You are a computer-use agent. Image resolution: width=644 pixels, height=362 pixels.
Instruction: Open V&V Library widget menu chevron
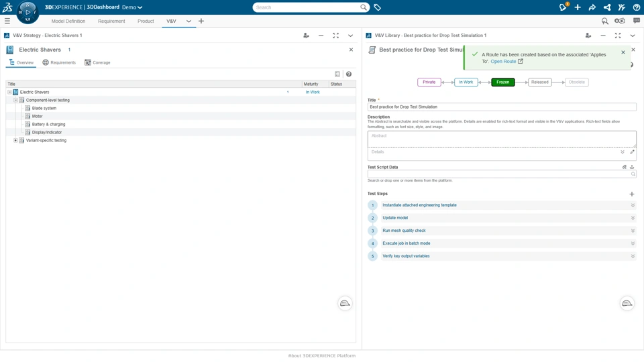point(633,36)
